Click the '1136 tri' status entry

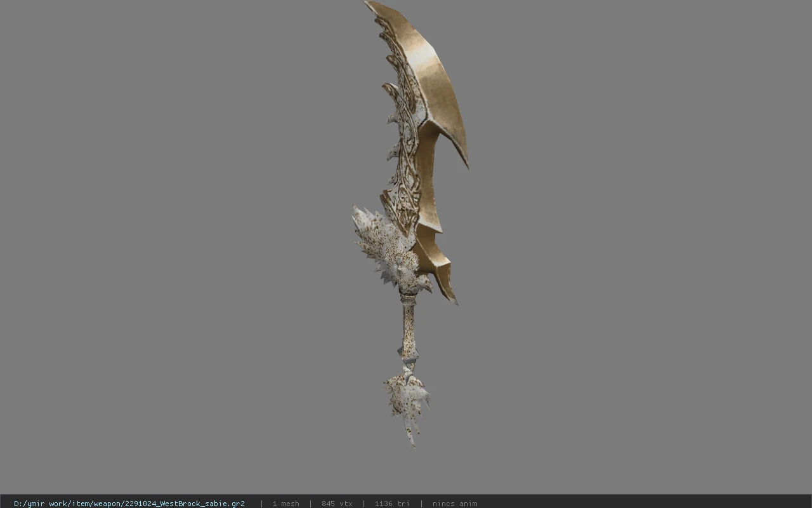coord(392,504)
